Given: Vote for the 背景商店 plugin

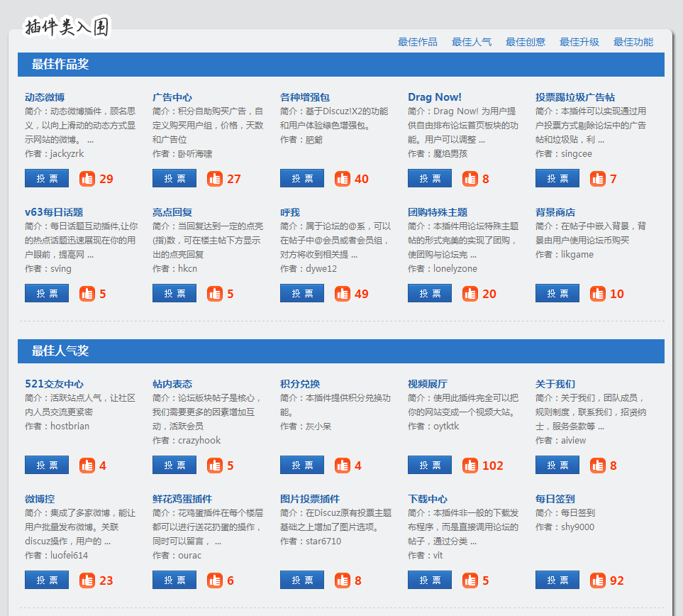Looking at the screenshot, I should [x=557, y=293].
